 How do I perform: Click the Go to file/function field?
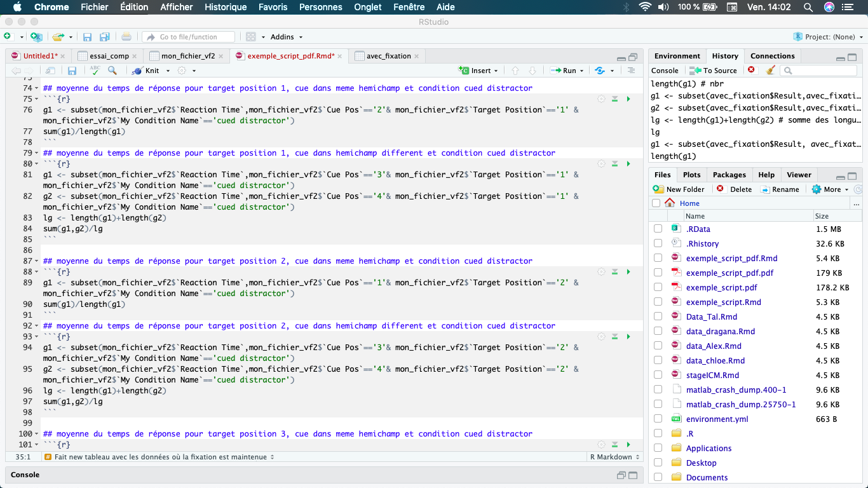189,37
